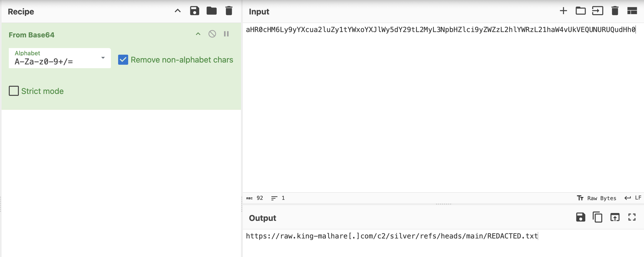Save the decoded output to a file
This screenshot has height=257, width=644.
(580, 217)
